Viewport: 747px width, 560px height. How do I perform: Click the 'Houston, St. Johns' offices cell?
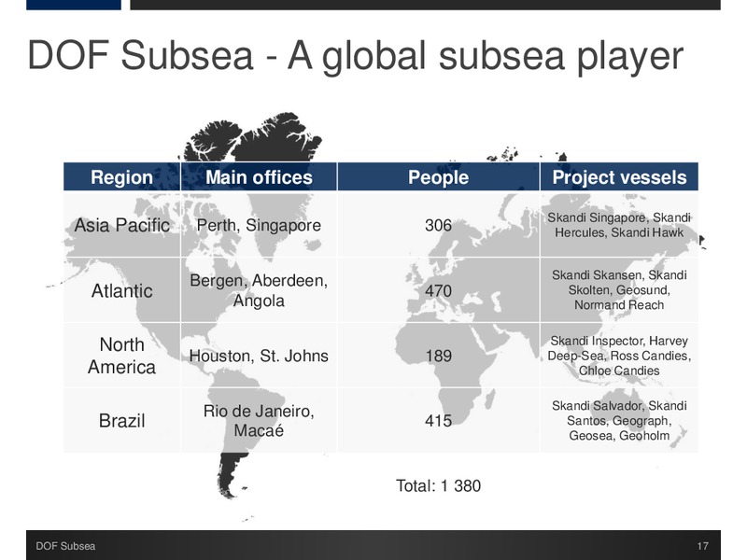259,356
